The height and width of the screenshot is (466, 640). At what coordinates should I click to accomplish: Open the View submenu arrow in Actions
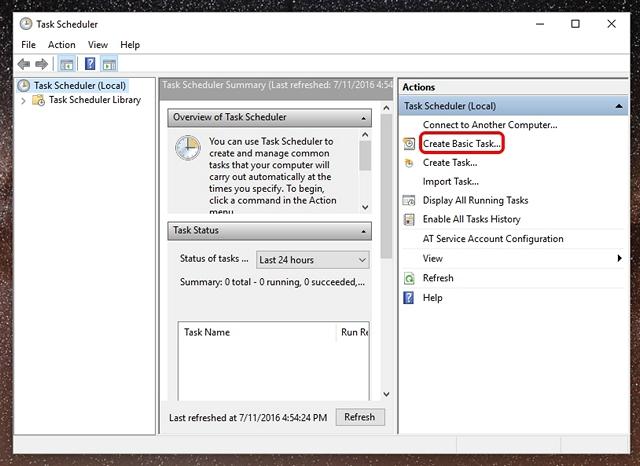click(620, 258)
